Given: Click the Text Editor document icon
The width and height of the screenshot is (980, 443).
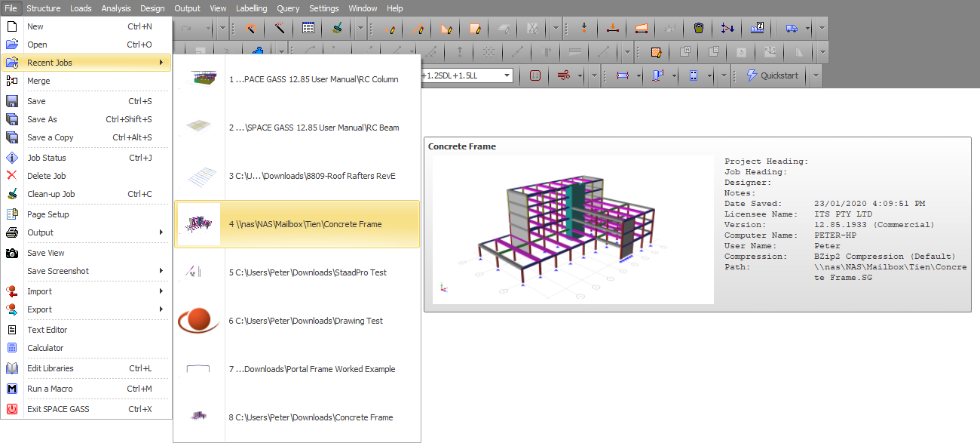Looking at the screenshot, I should pyautogui.click(x=11, y=330).
